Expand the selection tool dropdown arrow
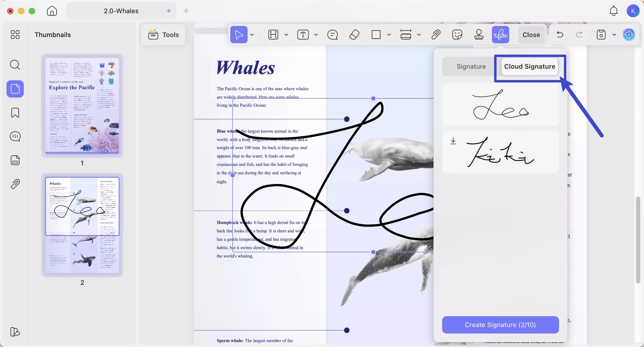The image size is (644, 347). pos(252,35)
